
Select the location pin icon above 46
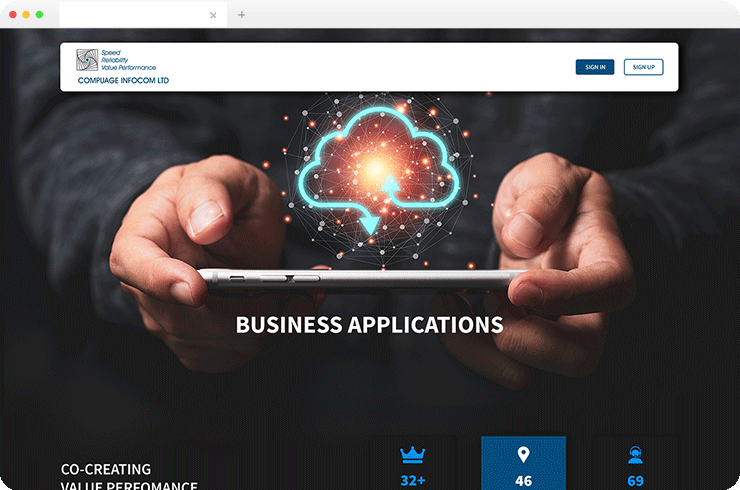coord(523,455)
